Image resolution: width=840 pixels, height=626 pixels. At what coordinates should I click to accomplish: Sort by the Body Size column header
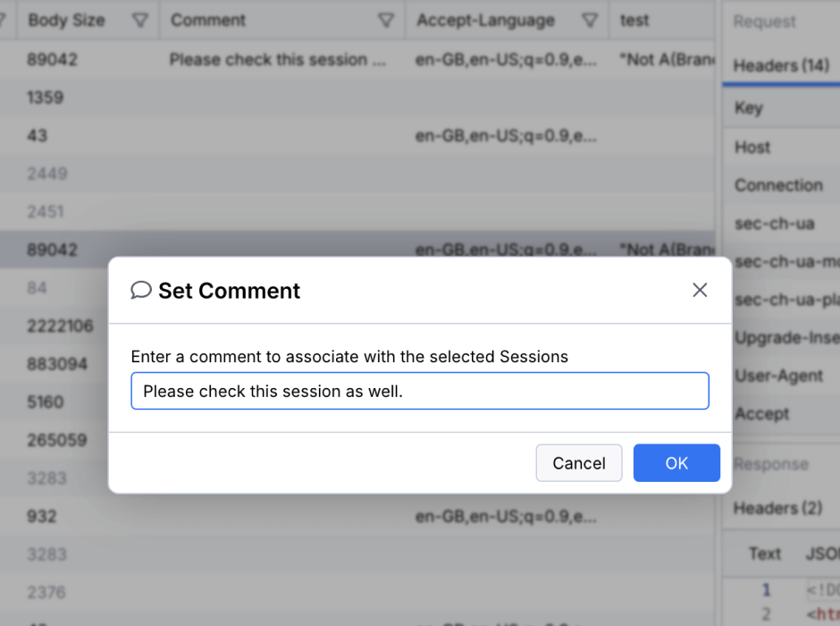click(66, 21)
